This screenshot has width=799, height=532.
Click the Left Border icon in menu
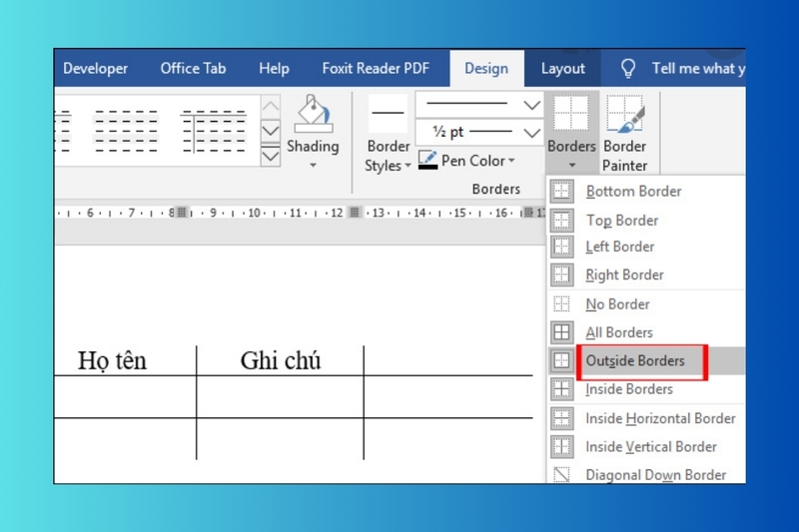(x=561, y=247)
